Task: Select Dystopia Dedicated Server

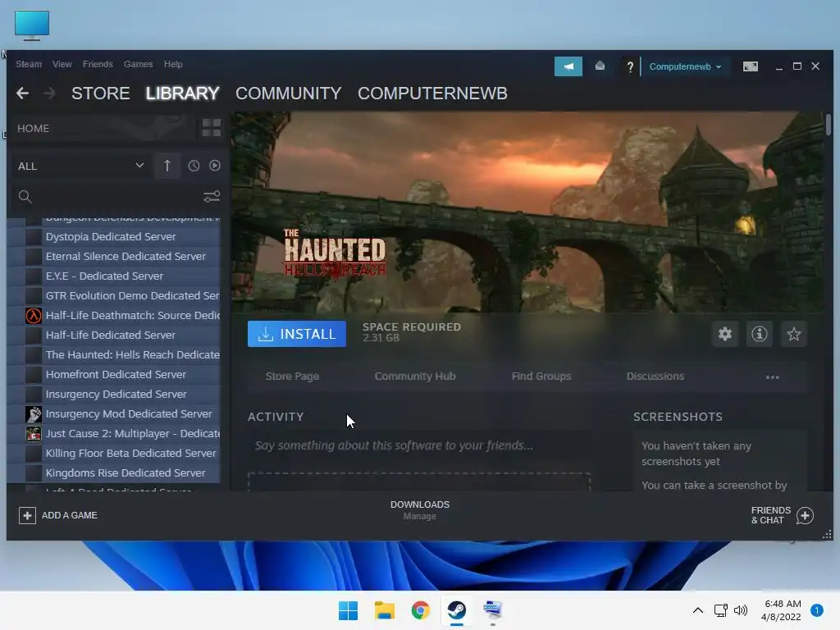Action: pyautogui.click(x=113, y=237)
